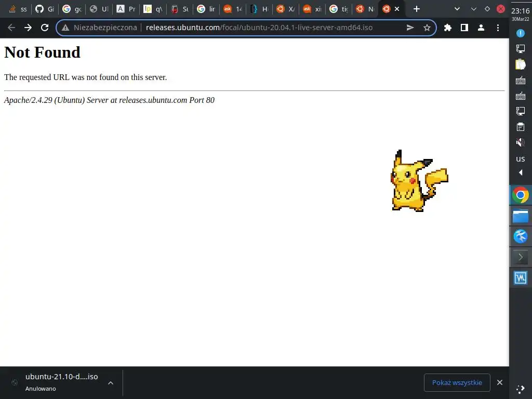Click the 'Not Found' heading
Viewport: 532px width, 399px height.
pyautogui.click(x=43, y=52)
